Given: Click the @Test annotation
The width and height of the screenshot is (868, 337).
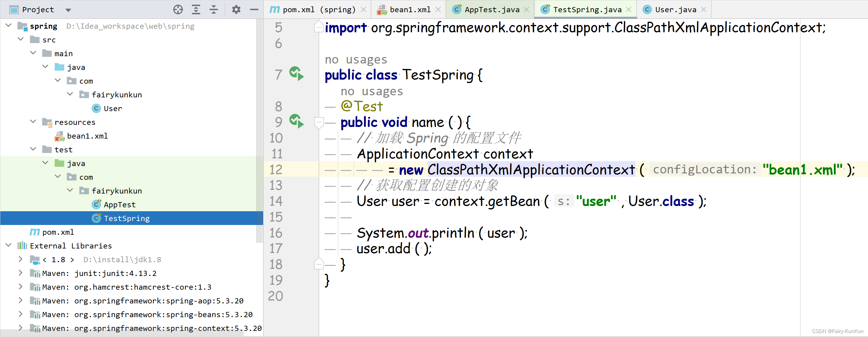Looking at the screenshot, I should [362, 106].
